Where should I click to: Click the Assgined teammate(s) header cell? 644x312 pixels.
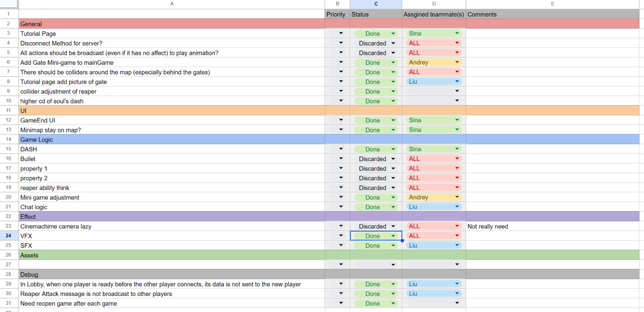pyautogui.click(x=433, y=14)
